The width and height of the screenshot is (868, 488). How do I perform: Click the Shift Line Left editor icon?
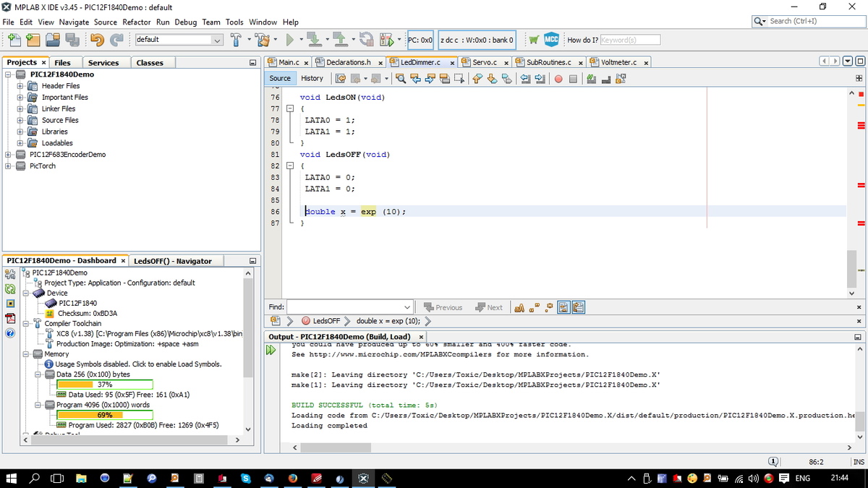pos(525,78)
